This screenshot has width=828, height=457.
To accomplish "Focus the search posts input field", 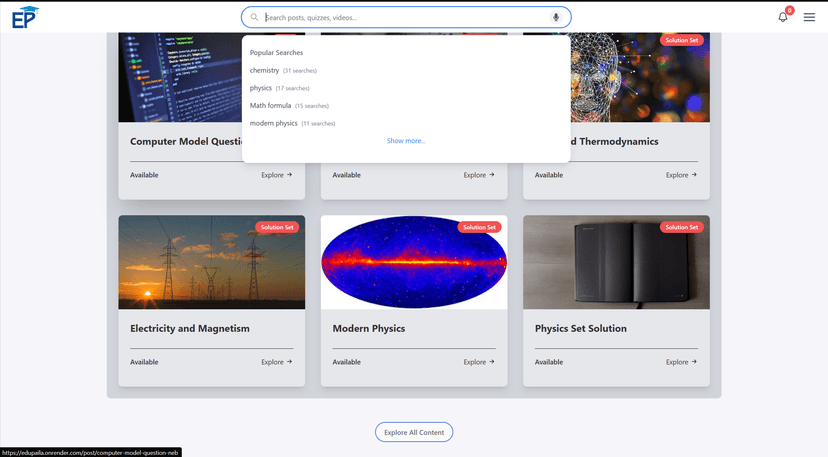I will (x=400, y=17).
